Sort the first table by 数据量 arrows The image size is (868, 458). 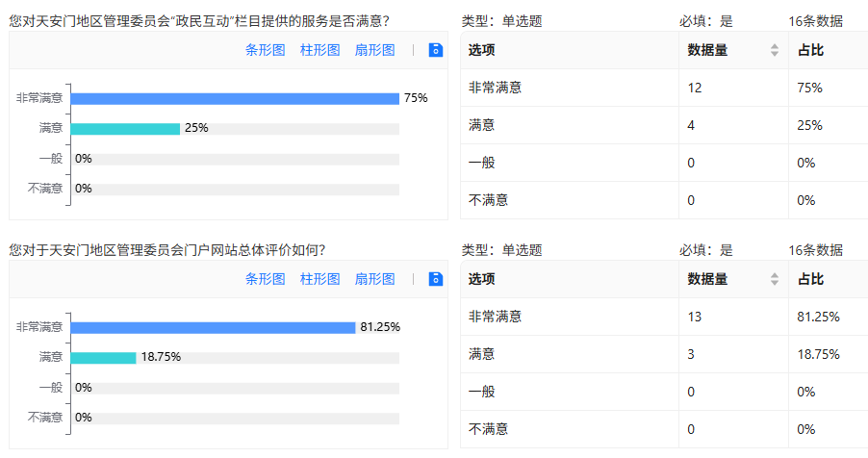(775, 50)
